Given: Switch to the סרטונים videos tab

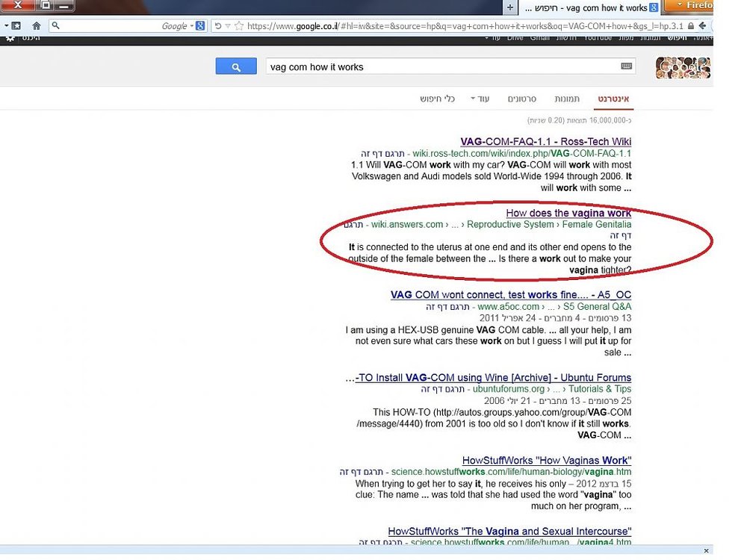Looking at the screenshot, I should tap(521, 99).
